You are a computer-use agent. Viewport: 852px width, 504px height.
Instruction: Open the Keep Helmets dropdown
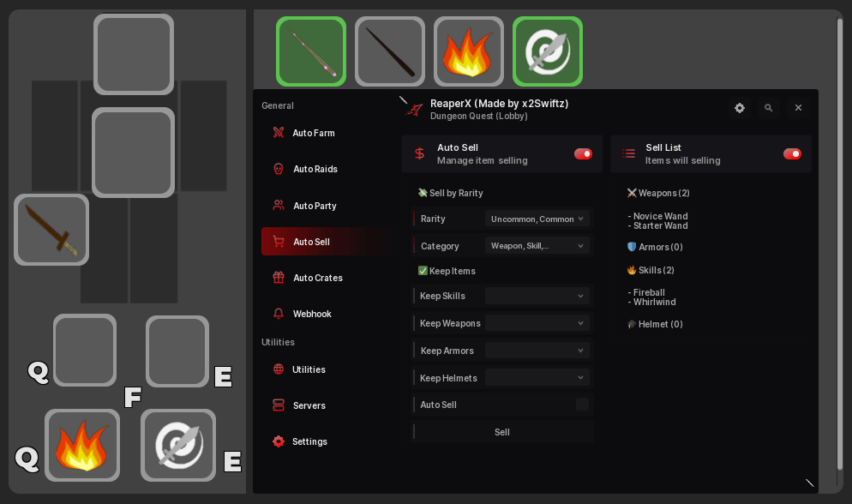537,378
